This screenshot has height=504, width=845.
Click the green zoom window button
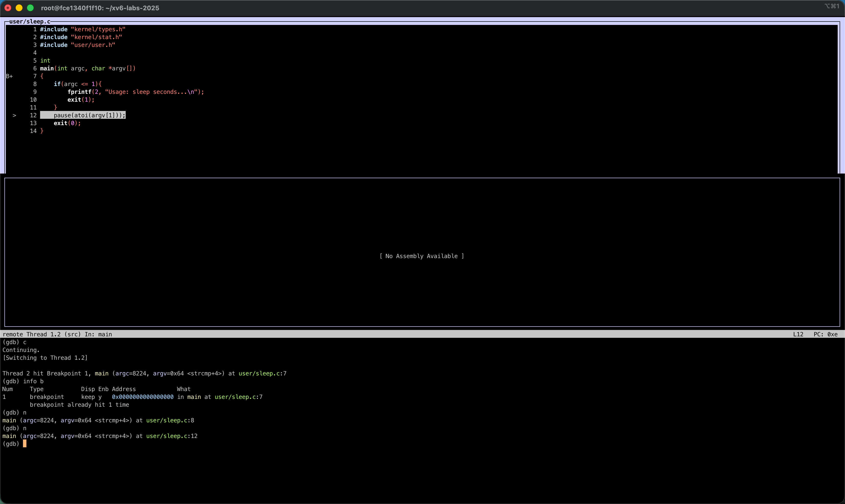point(30,8)
